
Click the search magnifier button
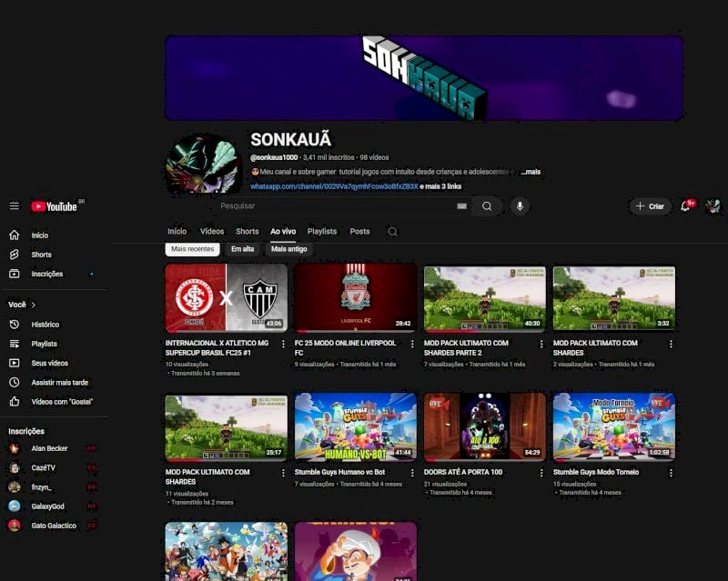[487, 206]
